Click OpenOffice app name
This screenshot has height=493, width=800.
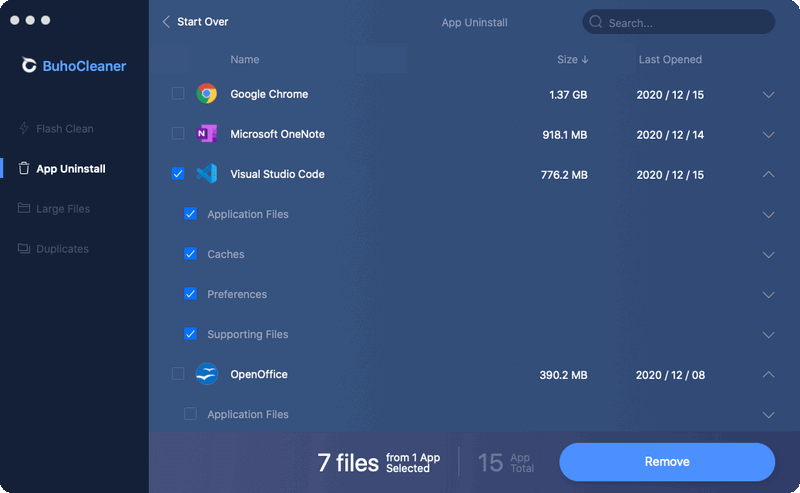[x=259, y=374]
